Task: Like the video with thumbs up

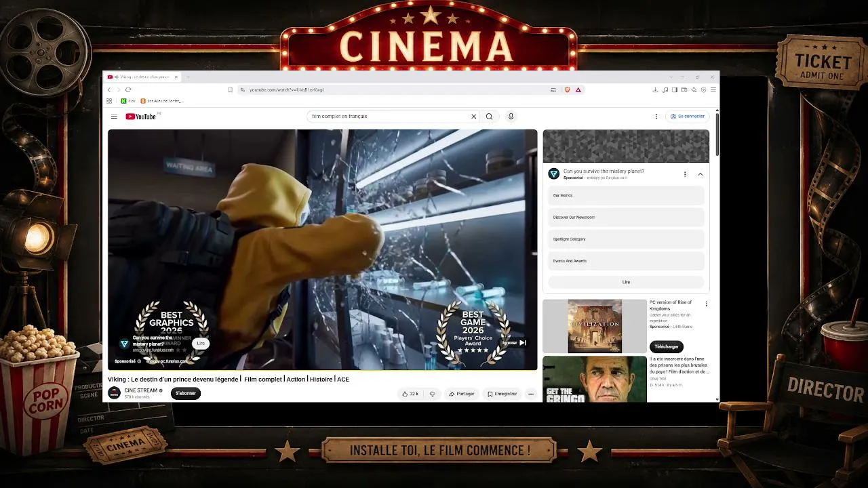Action: coord(410,394)
